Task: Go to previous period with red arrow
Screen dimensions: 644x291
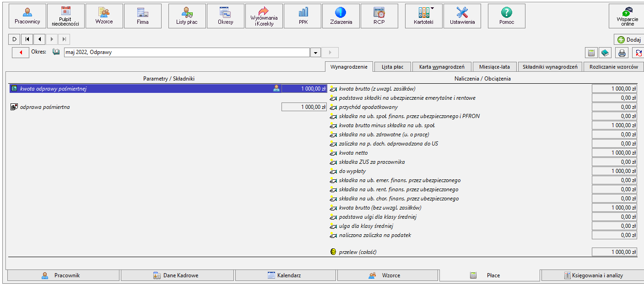Action: click(x=21, y=52)
